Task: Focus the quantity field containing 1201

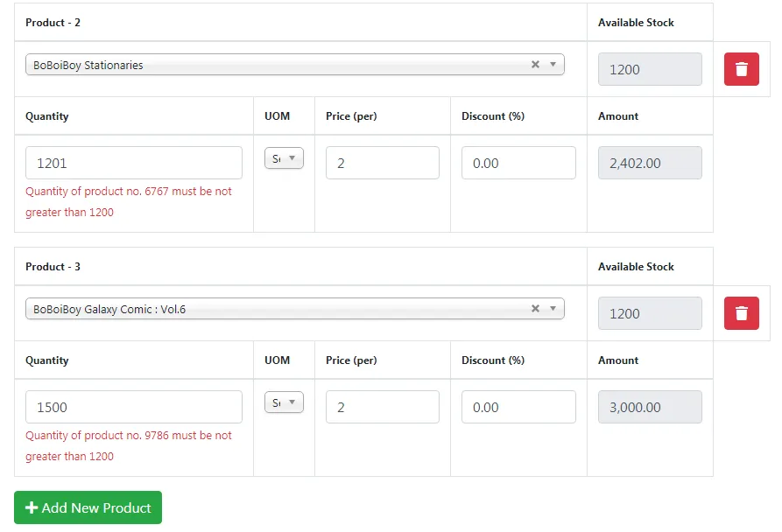Action: pos(134,163)
